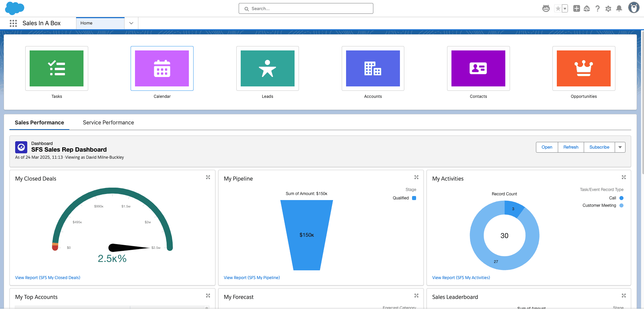The image size is (644, 309).
Task: Open Global Actions plus menu
Action: pyautogui.click(x=577, y=8)
